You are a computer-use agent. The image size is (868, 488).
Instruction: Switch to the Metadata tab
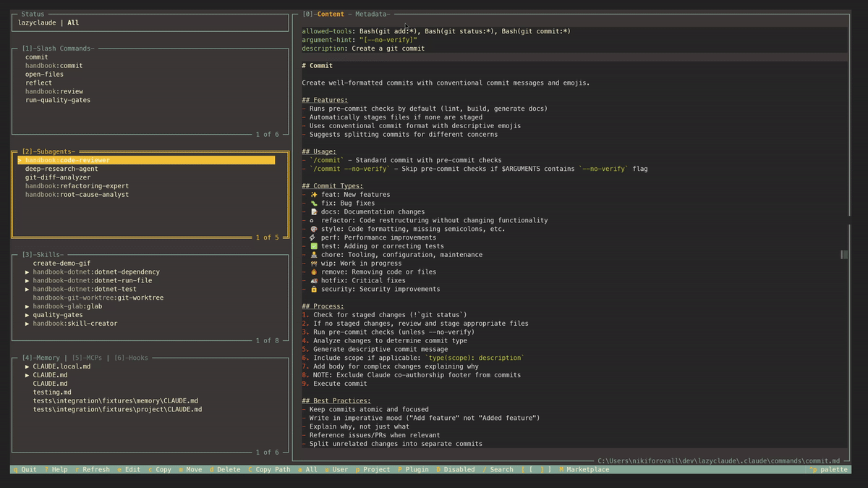click(x=372, y=14)
